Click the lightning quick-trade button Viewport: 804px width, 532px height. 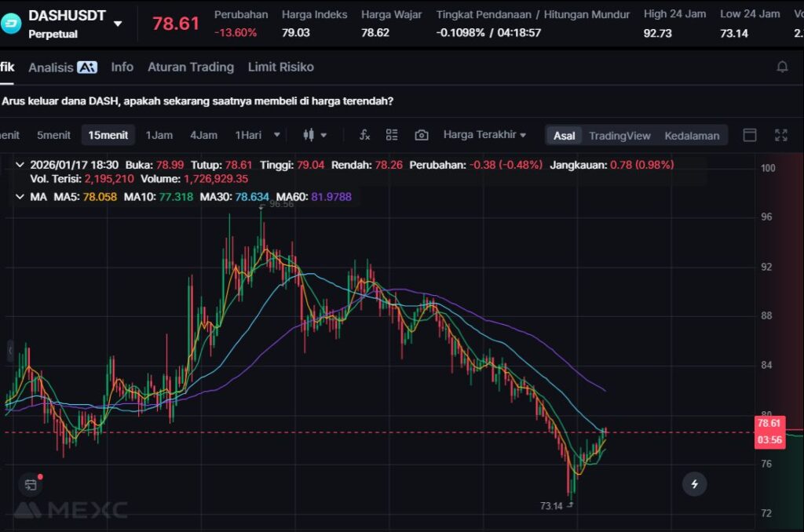click(x=694, y=484)
